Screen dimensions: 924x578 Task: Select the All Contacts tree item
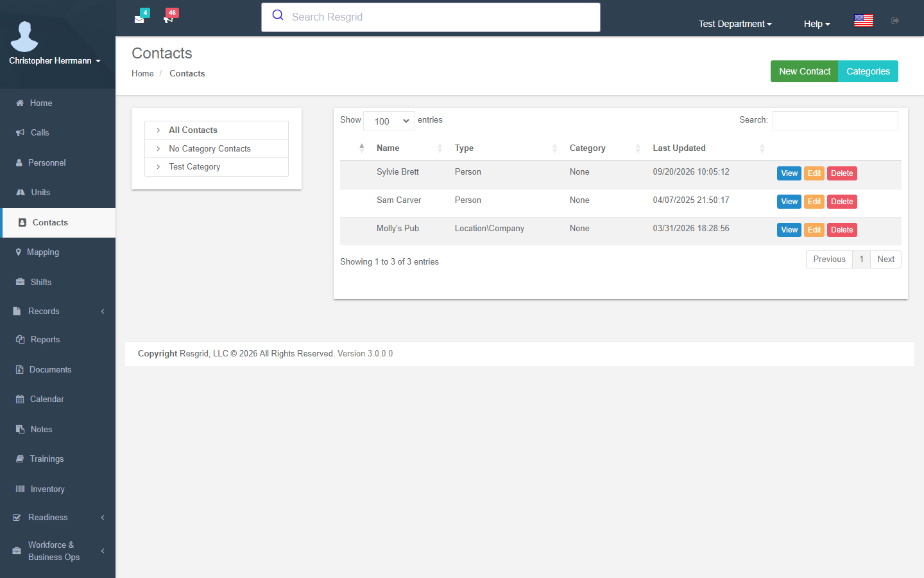pyautogui.click(x=216, y=130)
